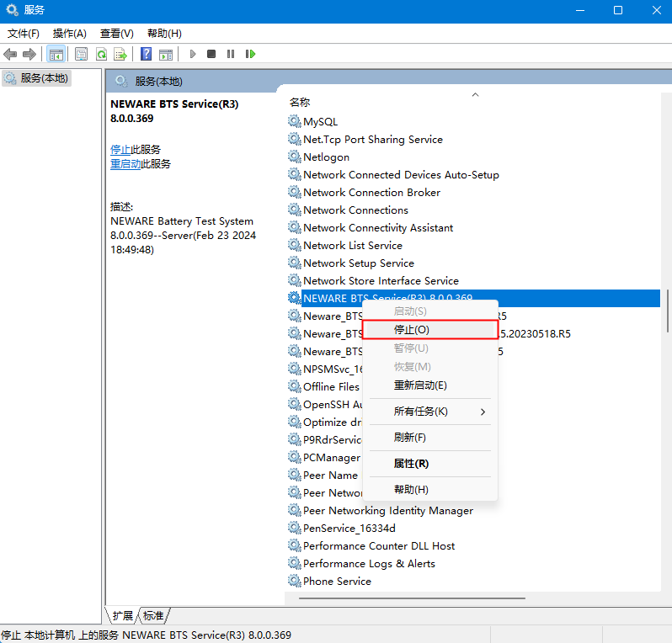Select Services (Local) node in left tree
The width and height of the screenshot is (672, 643).
[x=36, y=78]
